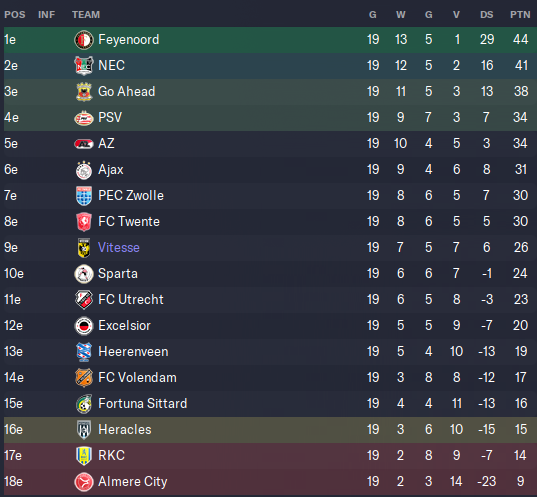Screen dimensions: 537x497
Task: Sort by DS goal difference header
Action: [x=486, y=15]
